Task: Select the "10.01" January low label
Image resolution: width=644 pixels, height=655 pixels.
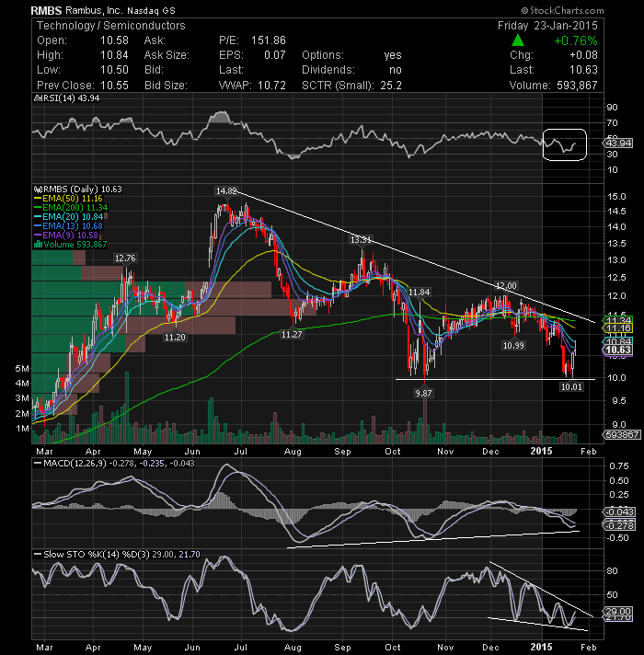Action: [x=571, y=386]
